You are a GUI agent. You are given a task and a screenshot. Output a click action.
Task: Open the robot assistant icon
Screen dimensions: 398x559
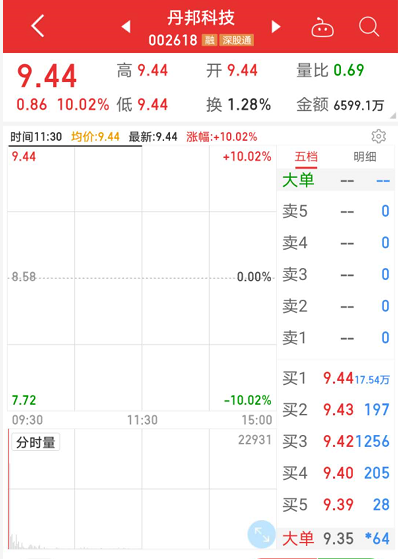(322, 27)
